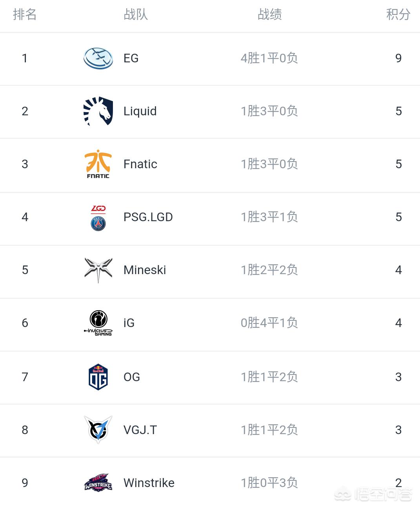The width and height of the screenshot is (420, 509).
Task: Click the EG team logo
Action: coord(98,58)
